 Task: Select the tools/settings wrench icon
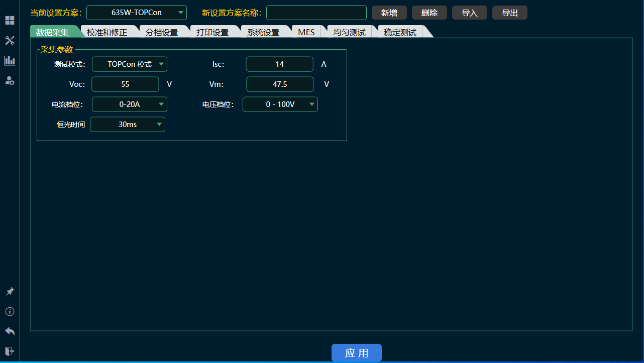coord(10,40)
